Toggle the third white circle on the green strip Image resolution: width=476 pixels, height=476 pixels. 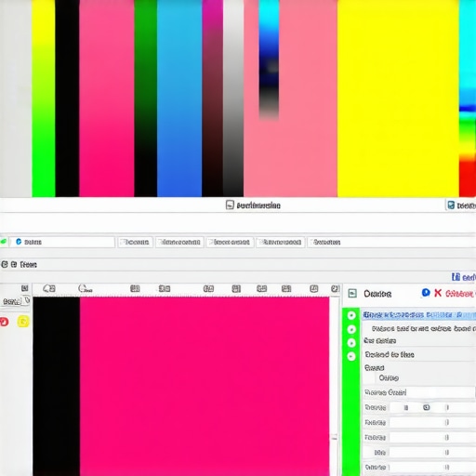click(x=351, y=343)
